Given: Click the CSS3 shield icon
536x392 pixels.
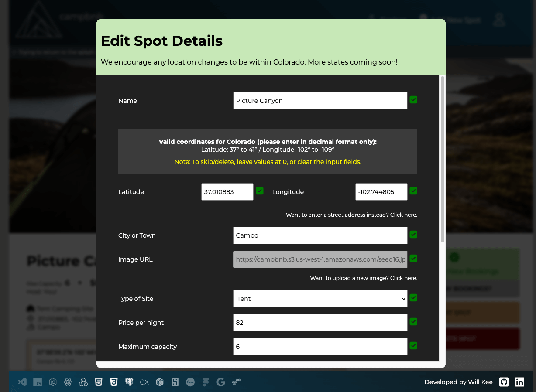Looking at the screenshot, I should (114, 382).
